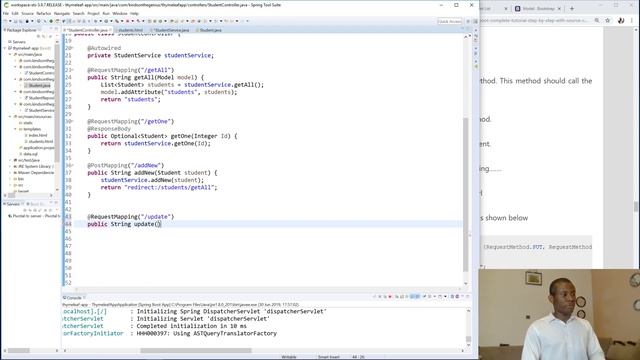Switch to the StudentController.java editor tab

coord(87,30)
